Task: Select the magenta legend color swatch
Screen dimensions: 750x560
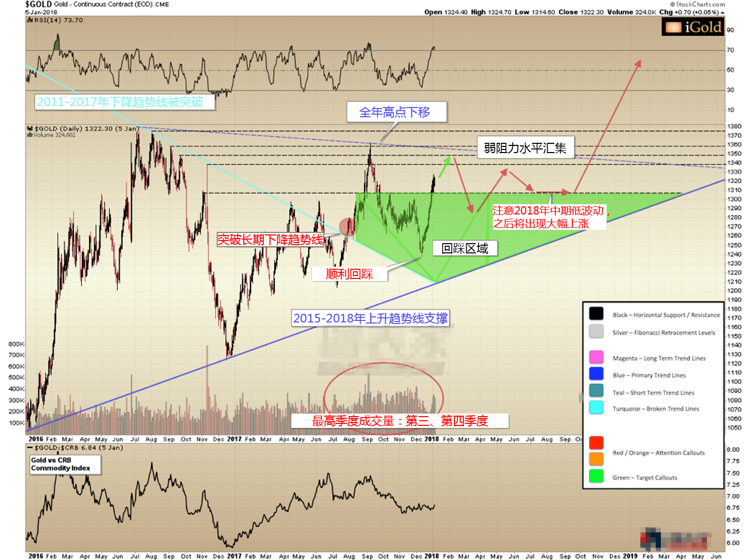Action: (596, 357)
